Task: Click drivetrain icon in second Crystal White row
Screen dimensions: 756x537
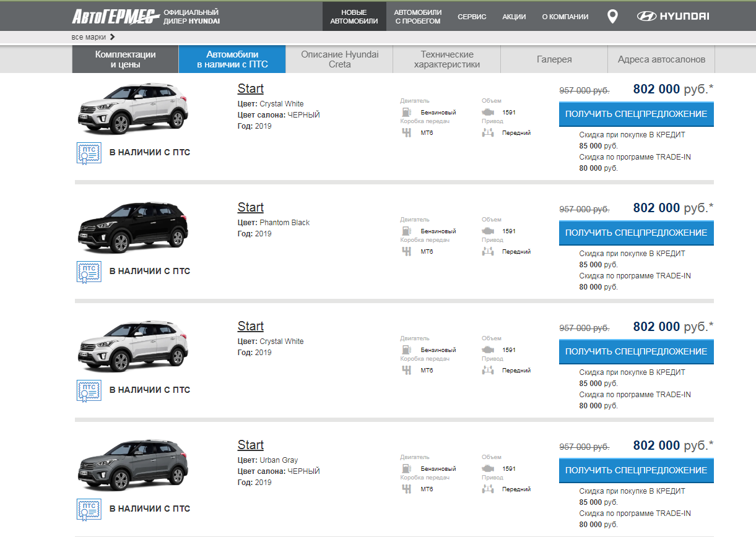Action: (488, 370)
